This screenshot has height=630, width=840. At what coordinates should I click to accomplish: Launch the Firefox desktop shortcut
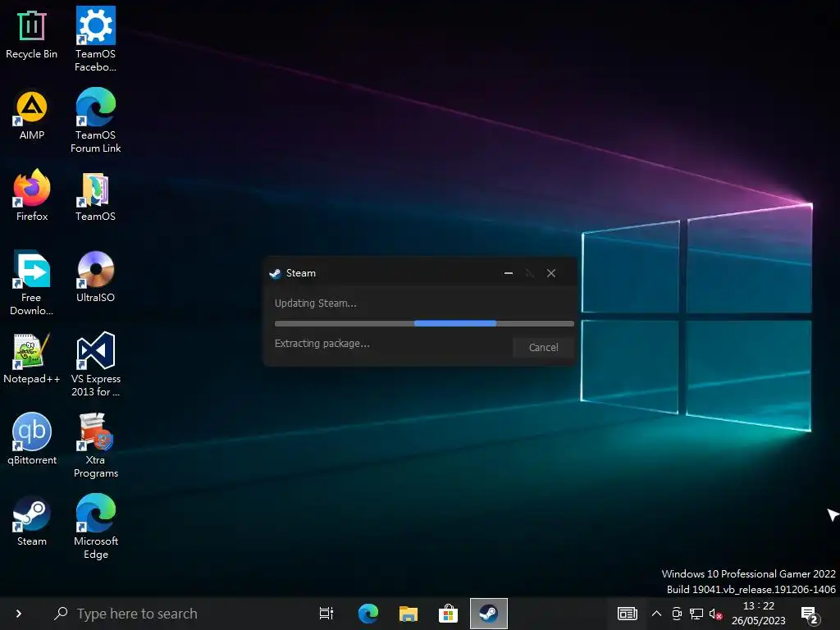[32, 195]
